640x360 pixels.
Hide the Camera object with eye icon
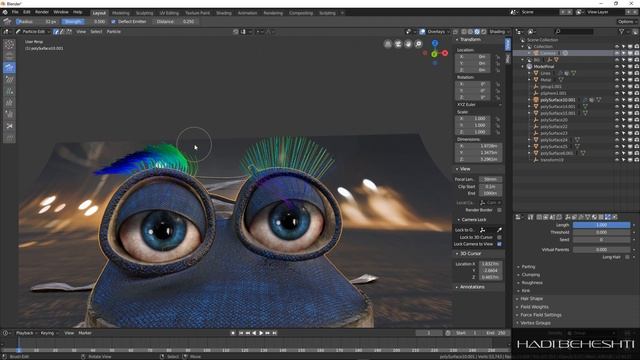coord(617,53)
